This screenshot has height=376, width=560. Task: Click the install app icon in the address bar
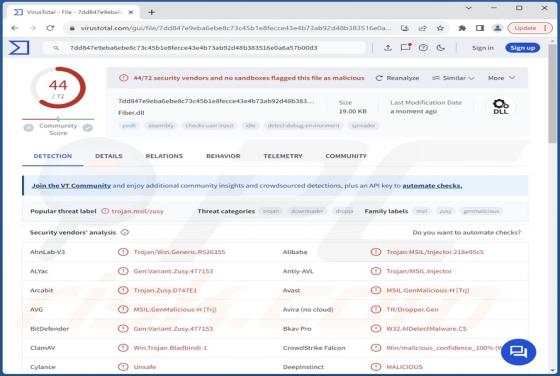click(405, 28)
